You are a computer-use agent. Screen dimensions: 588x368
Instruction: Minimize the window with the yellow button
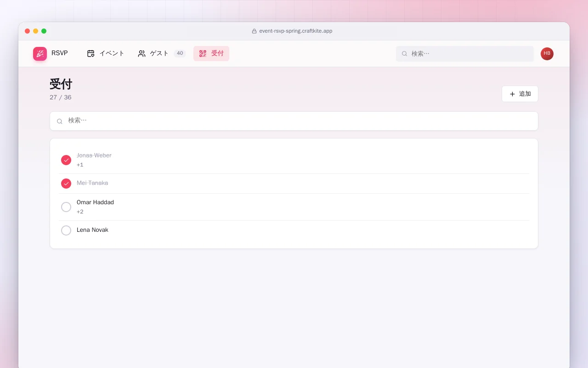[x=36, y=31]
